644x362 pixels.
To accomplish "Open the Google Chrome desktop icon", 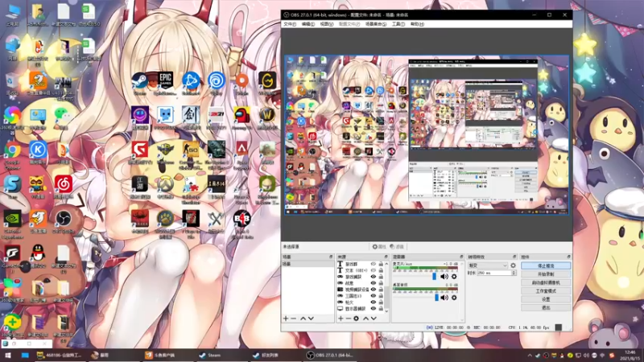I will click(x=12, y=150).
